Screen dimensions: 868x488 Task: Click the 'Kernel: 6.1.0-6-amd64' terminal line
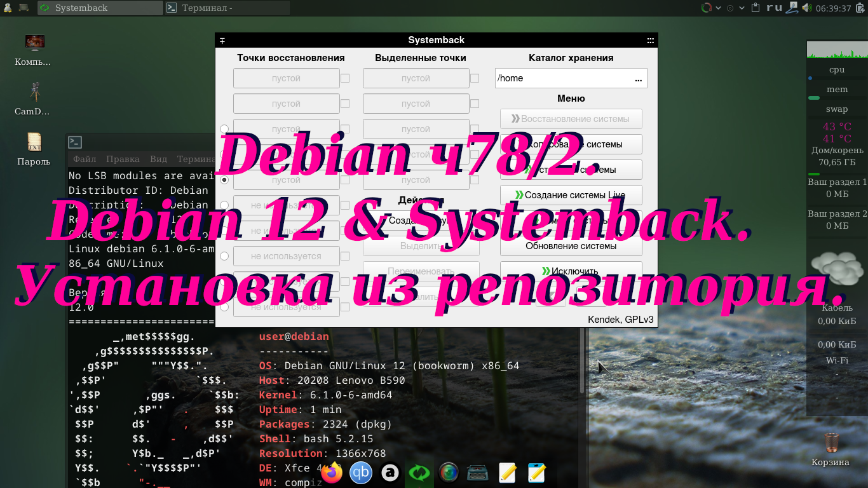pos(325,395)
